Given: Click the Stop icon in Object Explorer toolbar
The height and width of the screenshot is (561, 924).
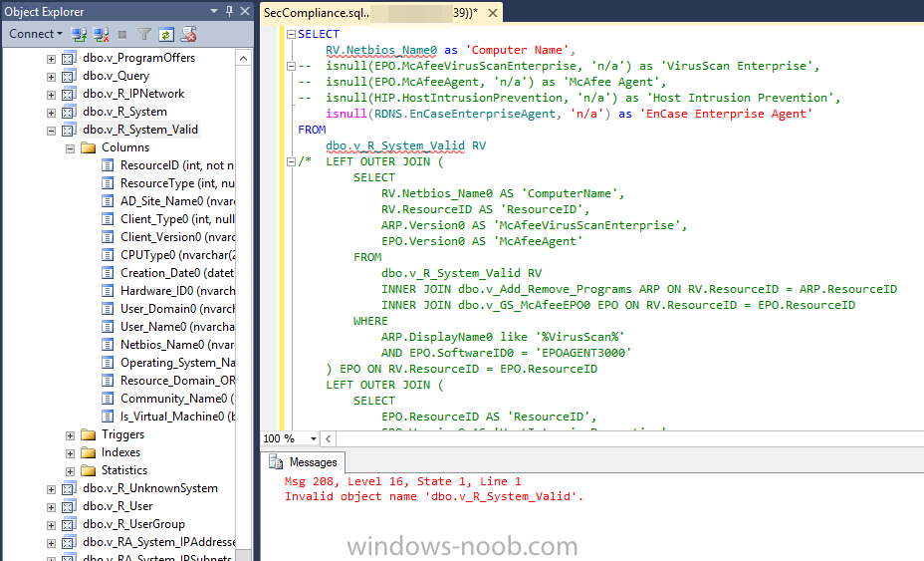Looking at the screenshot, I should (122, 35).
